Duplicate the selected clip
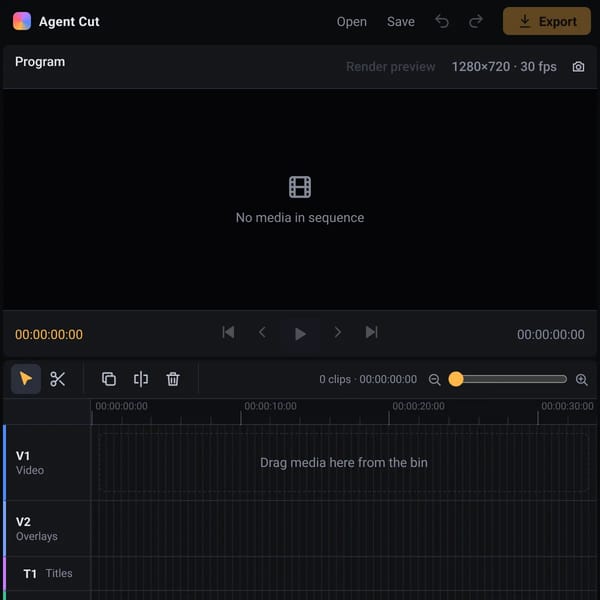The height and width of the screenshot is (600, 600). tap(109, 379)
